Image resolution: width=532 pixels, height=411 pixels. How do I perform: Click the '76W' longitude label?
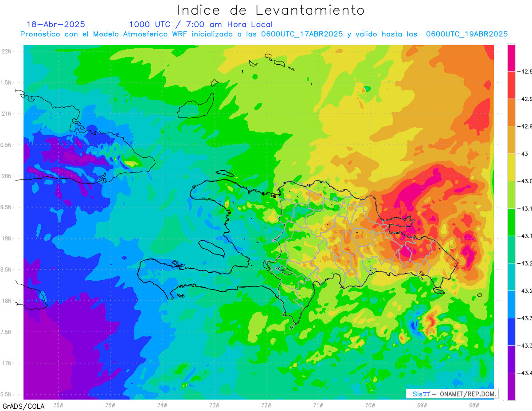[x=58, y=405]
